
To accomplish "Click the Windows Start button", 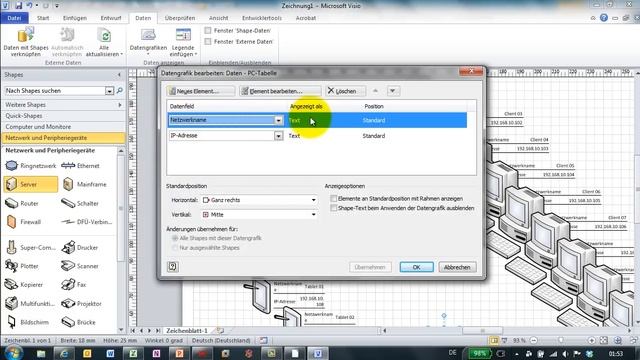I will 13,353.
